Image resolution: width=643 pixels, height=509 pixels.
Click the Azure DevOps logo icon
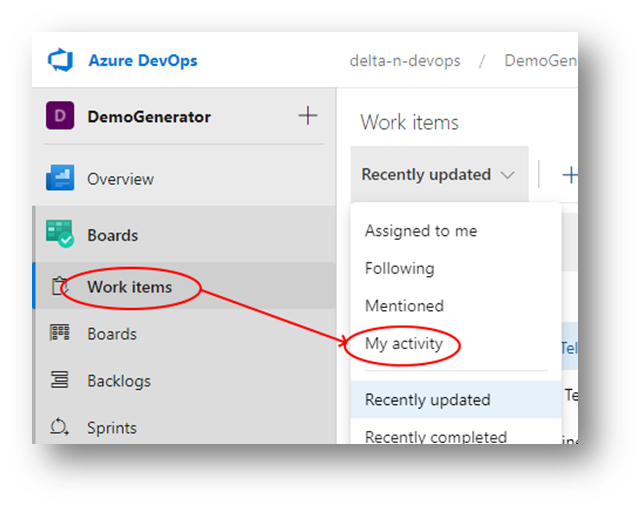tap(61, 60)
